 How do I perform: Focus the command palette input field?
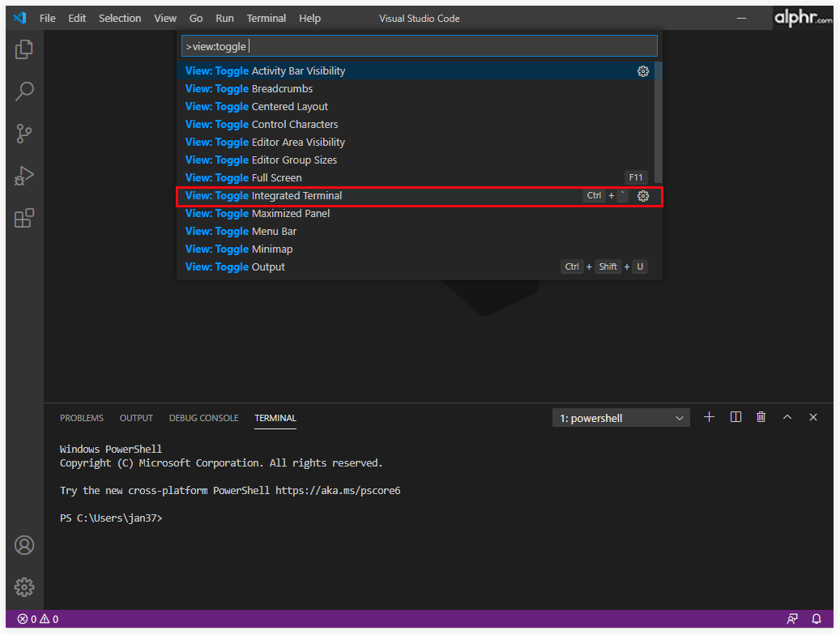click(420, 46)
